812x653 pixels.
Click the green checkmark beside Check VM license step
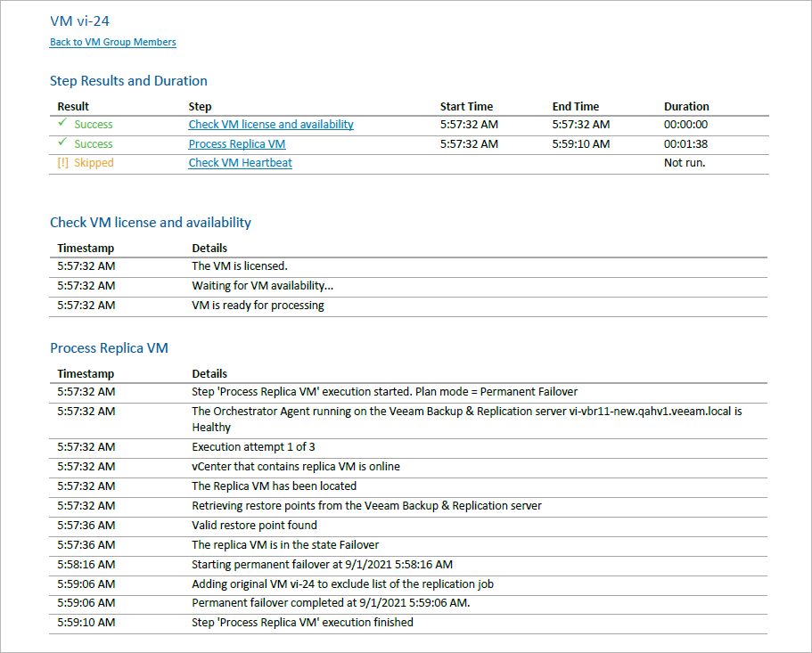pyautogui.click(x=62, y=123)
